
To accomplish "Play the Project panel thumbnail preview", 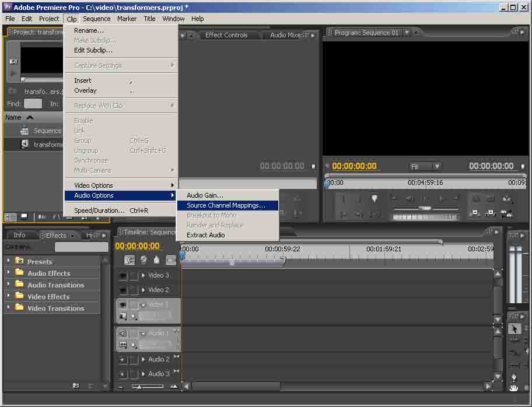I will tap(13, 73).
